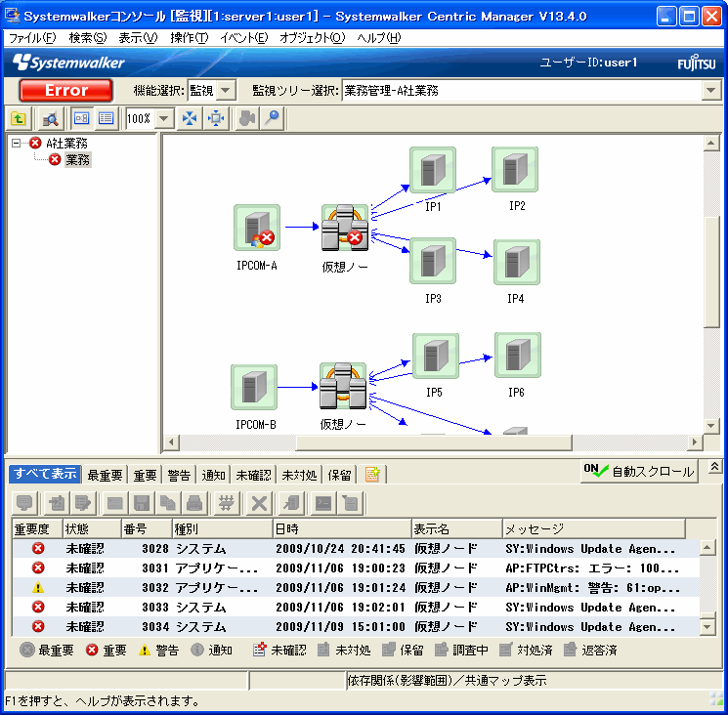728x715 pixels.
Task: Switch to the 最重要 tab
Action: pos(105,475)
